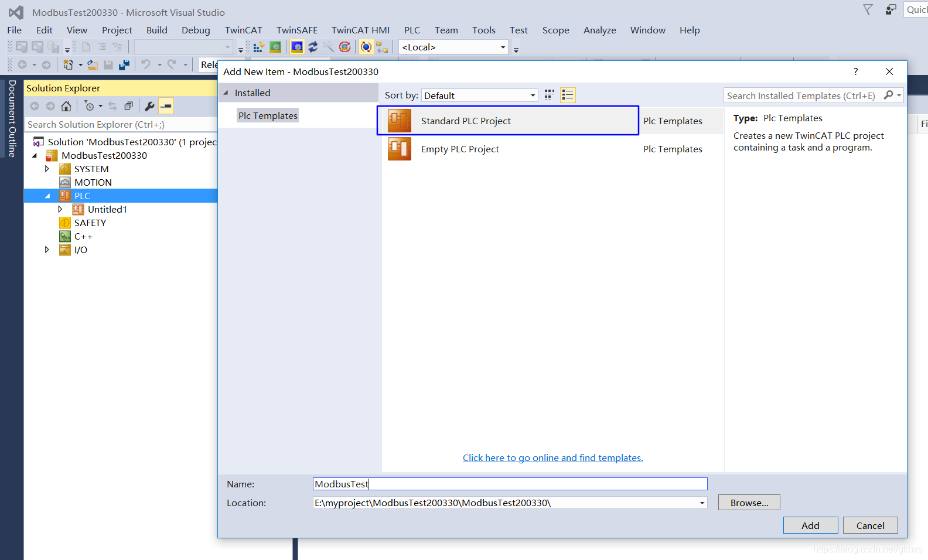
Task: Click the help question mark in dialog
Action: (x=856, y=71)
